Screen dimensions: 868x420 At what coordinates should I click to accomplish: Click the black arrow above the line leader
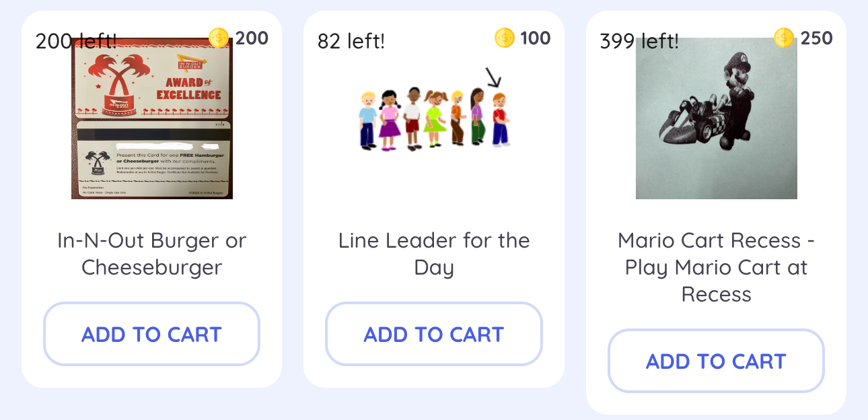[495, 79]
